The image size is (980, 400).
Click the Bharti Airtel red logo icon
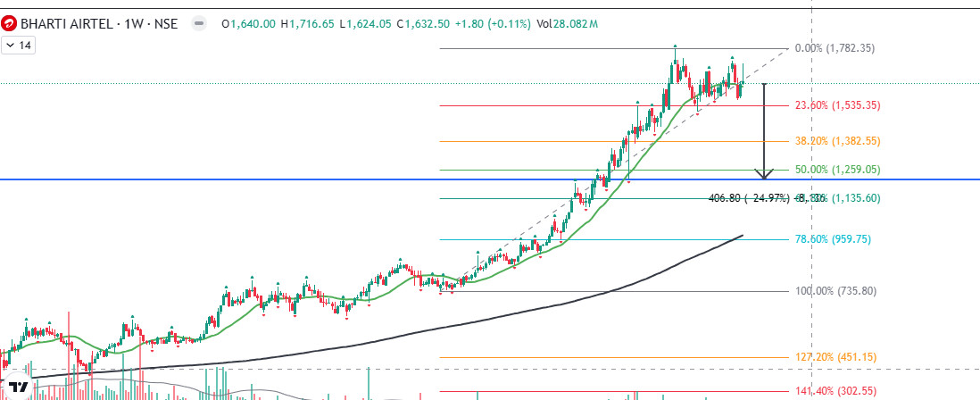[10, 24]
